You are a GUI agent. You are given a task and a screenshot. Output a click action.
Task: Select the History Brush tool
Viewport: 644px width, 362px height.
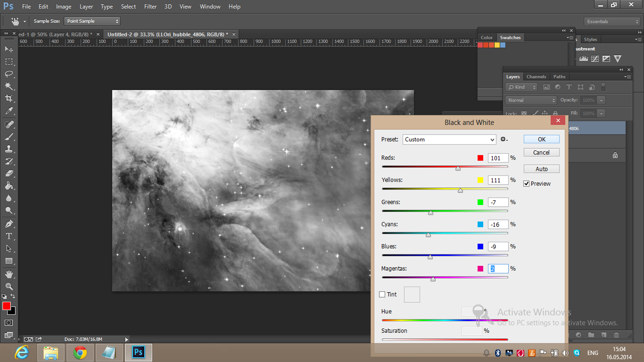point(9,161)
